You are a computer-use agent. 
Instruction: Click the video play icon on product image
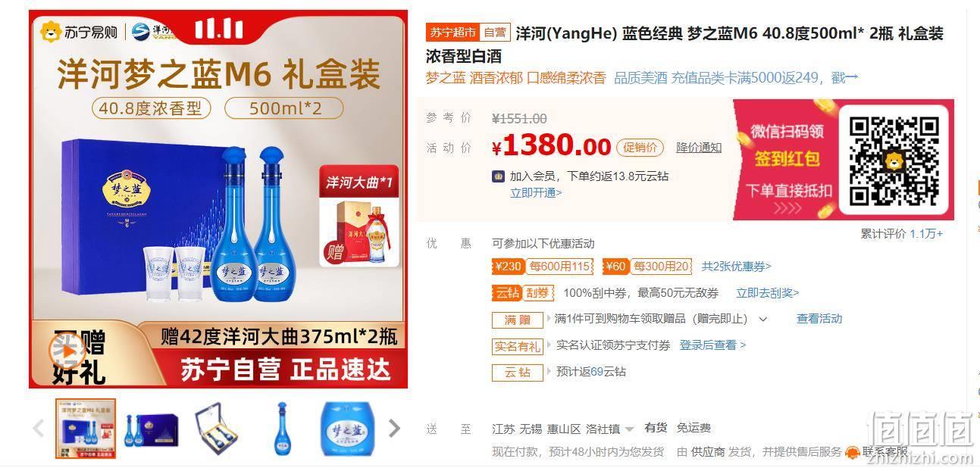point(68,351)
